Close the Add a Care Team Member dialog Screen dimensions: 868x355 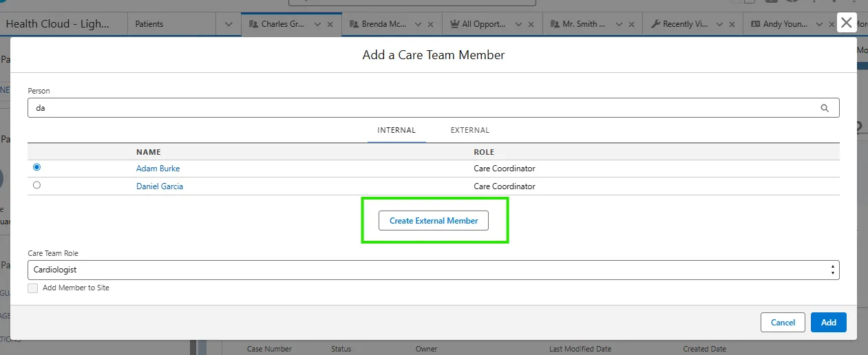tap(846, 23)
